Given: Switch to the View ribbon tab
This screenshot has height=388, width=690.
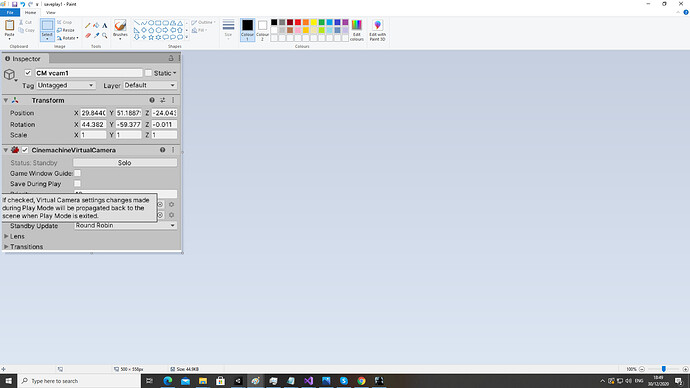Looking at the screenshot, I should tap(51, 12).
